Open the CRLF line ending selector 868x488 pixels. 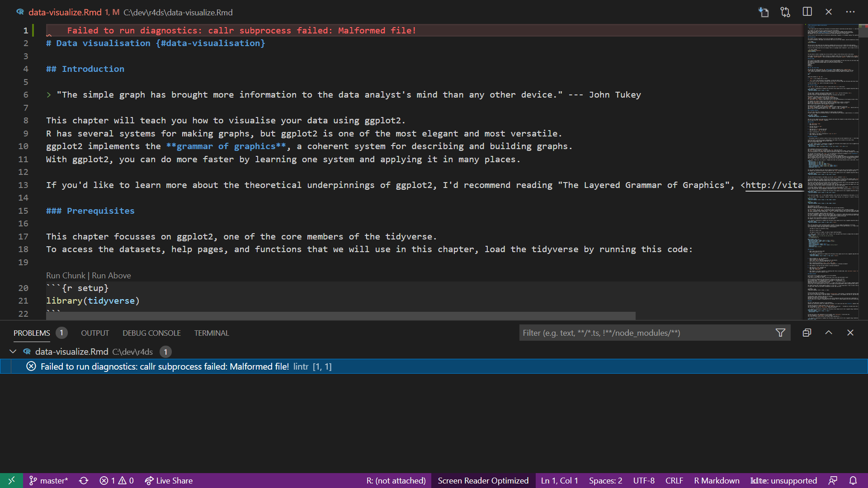pyautogui.click(x=674, y=480)
